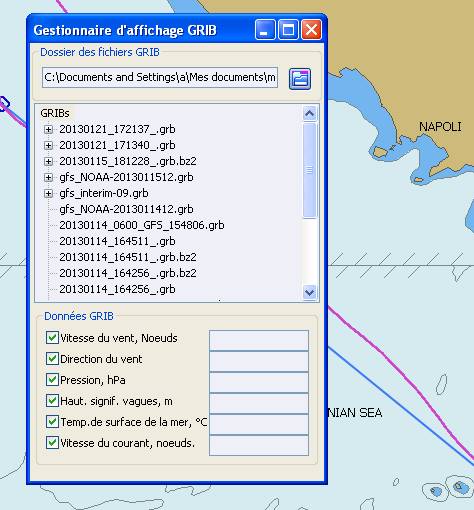
Task: Disable the Pression, hPa checkbox
Action: coord(52,379)
